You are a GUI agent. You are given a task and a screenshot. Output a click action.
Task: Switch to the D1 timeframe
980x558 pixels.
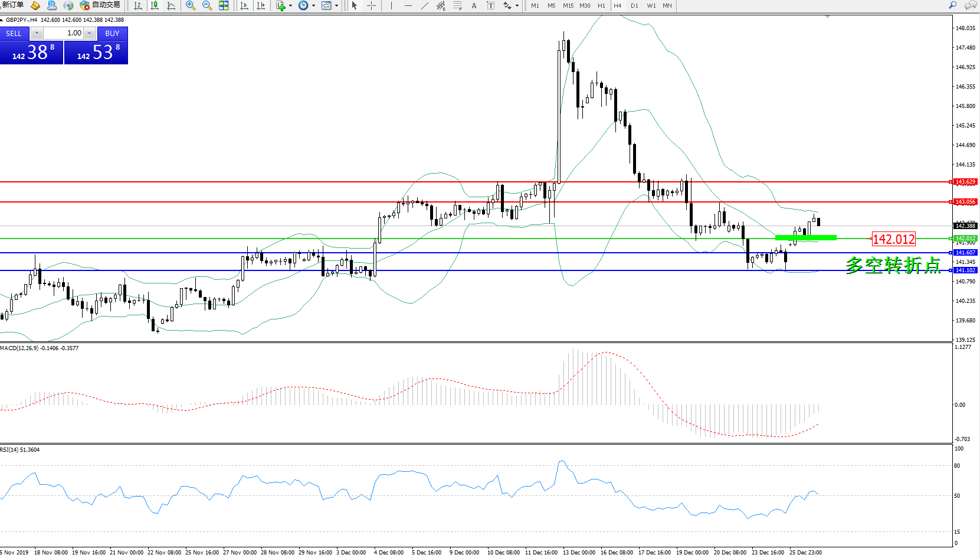[x=634, y=5]
